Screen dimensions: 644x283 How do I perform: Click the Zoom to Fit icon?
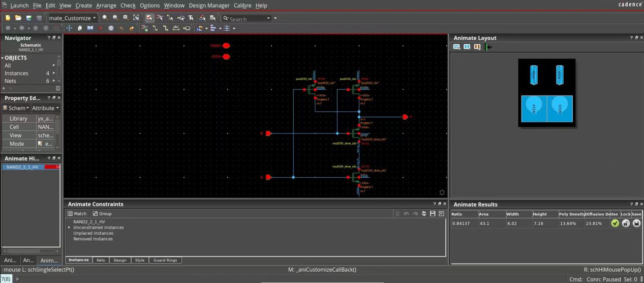point(126,18)
